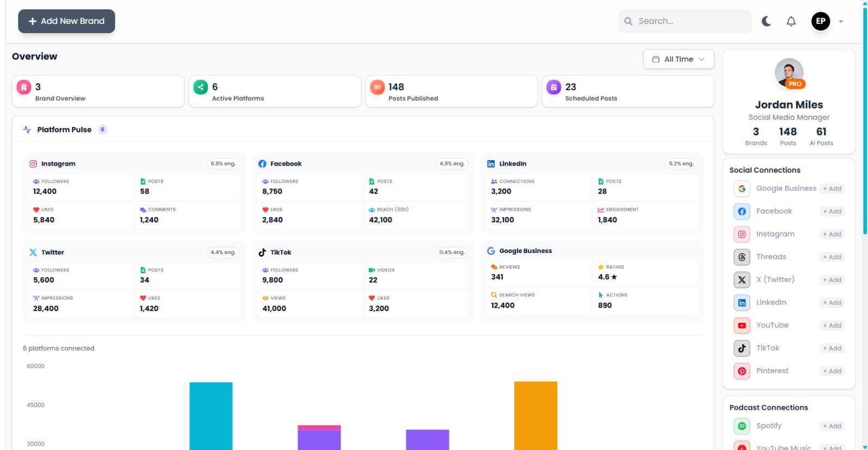Add TikTok connection
868x450 pixels.
(x=832, y=348)
